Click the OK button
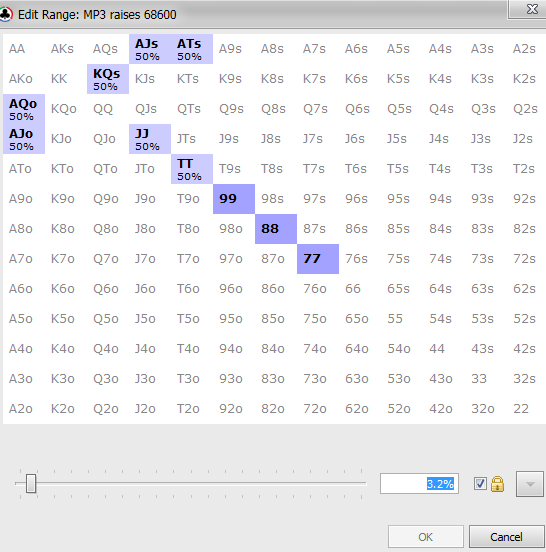Screen dimensions: 546x552 (426, 537)
